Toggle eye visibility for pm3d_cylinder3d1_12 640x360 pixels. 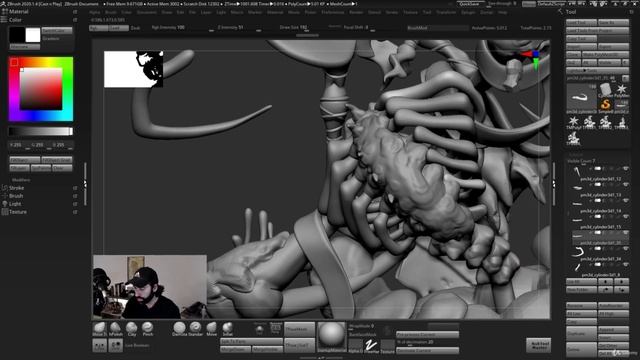[625, 169]
